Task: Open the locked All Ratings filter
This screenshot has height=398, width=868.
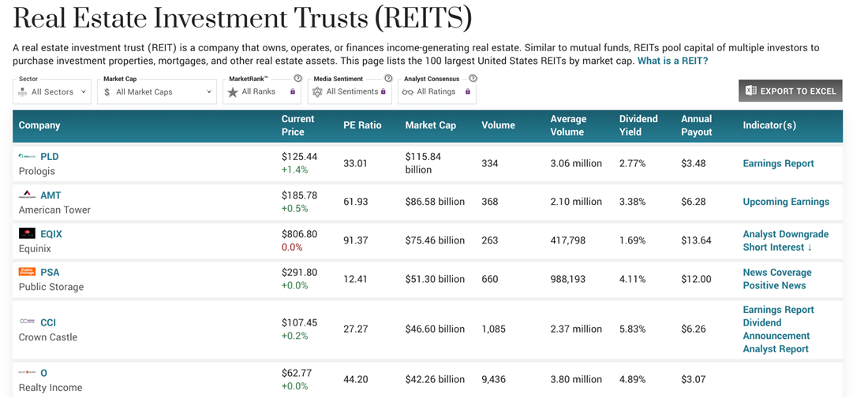Action: pos(436,92)
